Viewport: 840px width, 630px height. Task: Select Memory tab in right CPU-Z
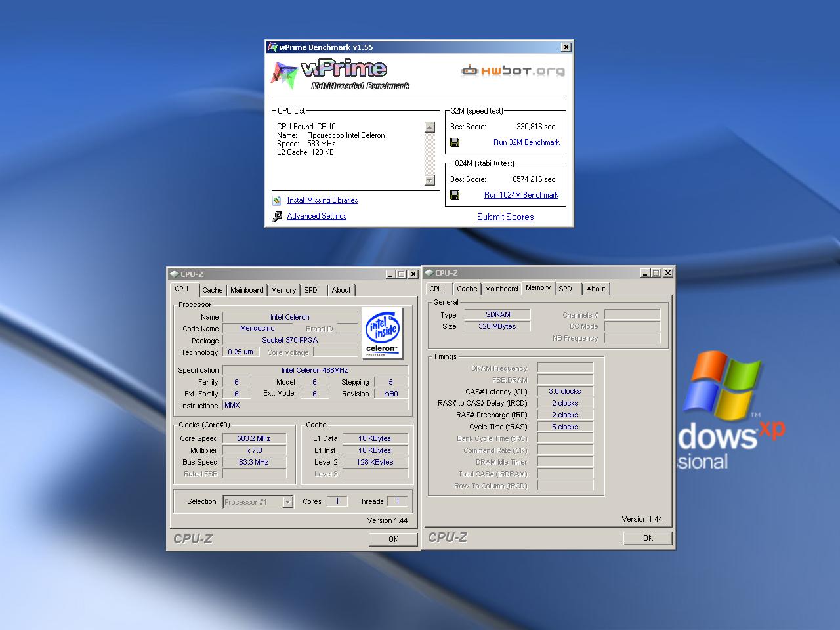click(538, 287)
